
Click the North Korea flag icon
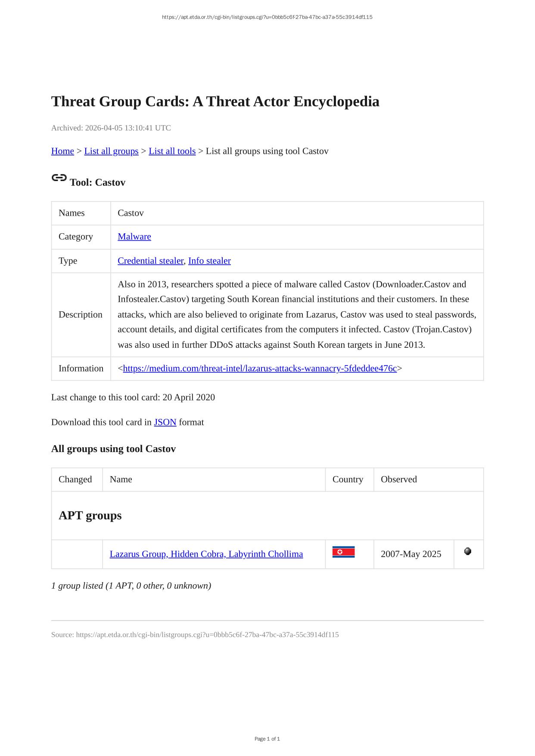pos(343,552)
